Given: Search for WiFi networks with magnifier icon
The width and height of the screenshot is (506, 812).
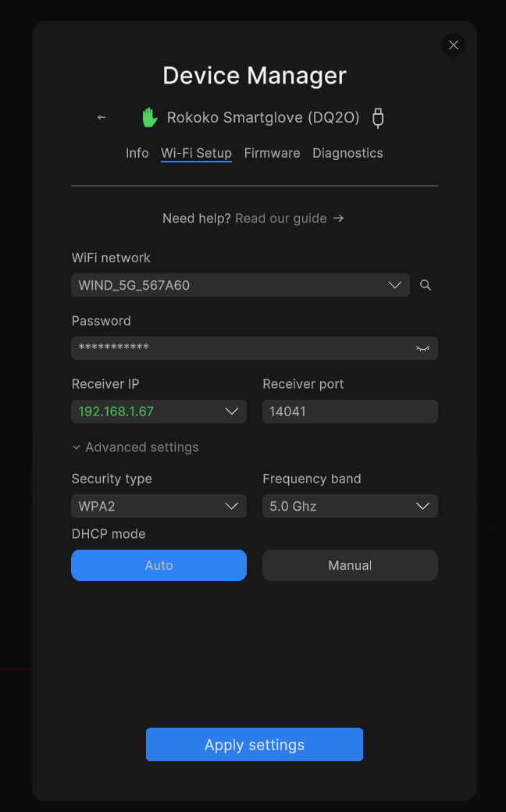Looking at the screenshot, I should coord(426,285).
